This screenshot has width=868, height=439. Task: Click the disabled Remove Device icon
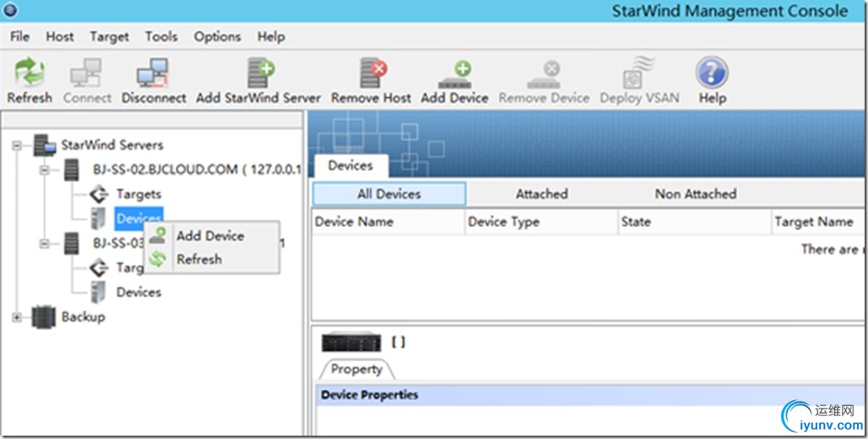pyautogui.click(x=543, y=75)
